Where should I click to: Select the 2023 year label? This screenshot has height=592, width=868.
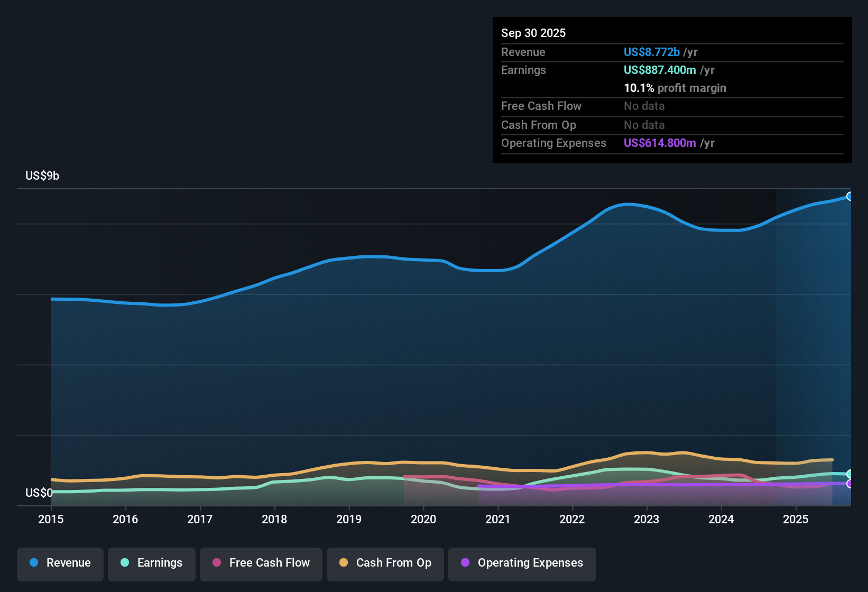(x=647, y=520)
